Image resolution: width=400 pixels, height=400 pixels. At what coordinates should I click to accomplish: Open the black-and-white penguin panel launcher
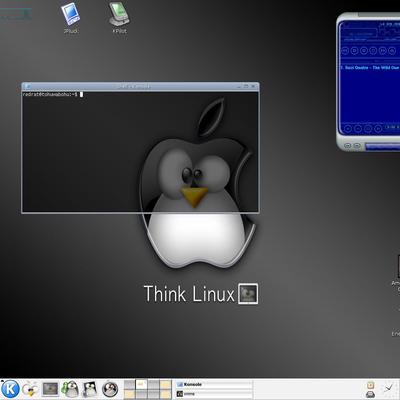pos(90,389)
